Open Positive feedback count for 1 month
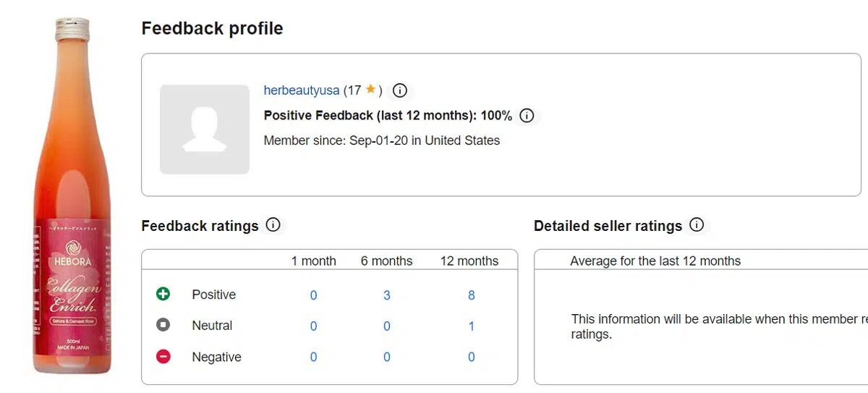The image size is (868, 393). (x=313, y=295)
